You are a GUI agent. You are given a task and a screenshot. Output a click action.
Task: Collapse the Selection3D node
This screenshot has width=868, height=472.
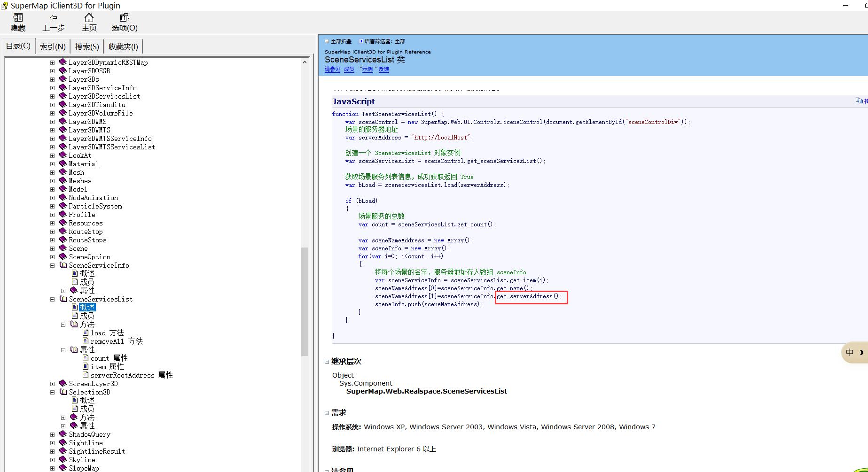[x=52, y=392]
